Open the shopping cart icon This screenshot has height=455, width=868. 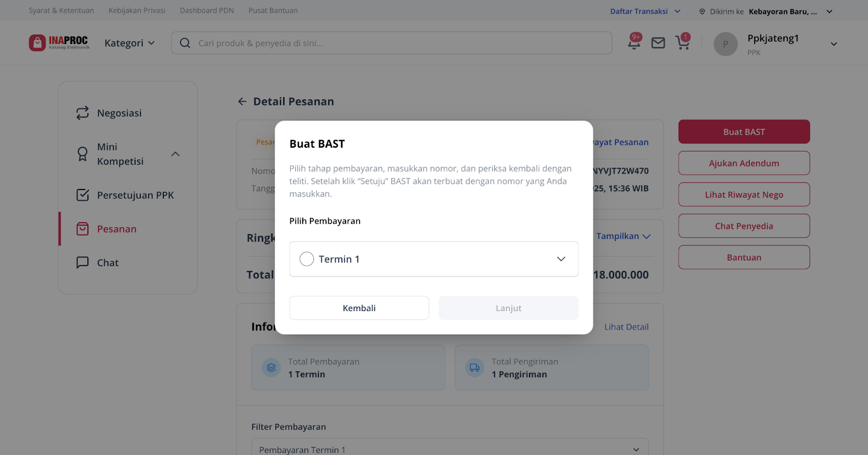coord(682,42)
